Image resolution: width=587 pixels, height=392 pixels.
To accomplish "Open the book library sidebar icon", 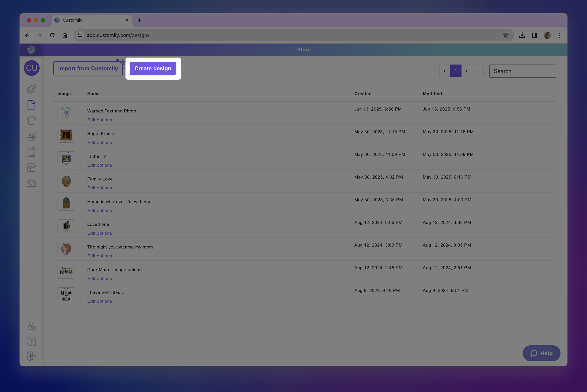I will [x=31, y=152].
